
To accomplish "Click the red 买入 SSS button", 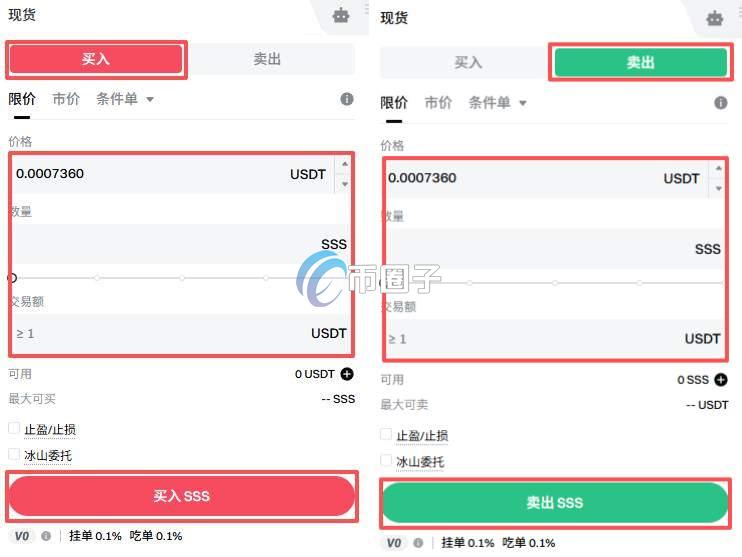I will coord(182,496).
